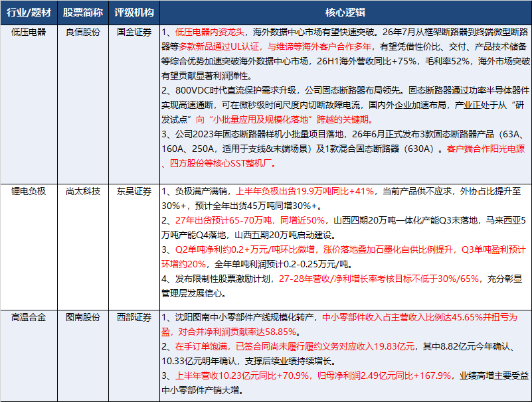Click text 管理层发展信心
532x402 pixels.
[x=192, y=293]
